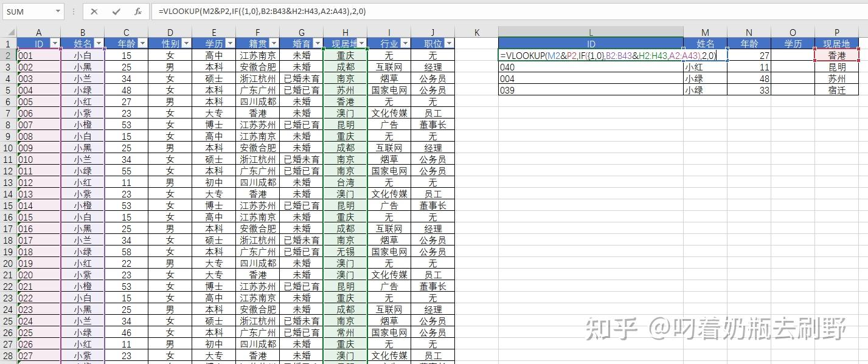Open the Name Box dropdown arrow
This screenshot has height=364, width=868.
click(x=58, y=12)
